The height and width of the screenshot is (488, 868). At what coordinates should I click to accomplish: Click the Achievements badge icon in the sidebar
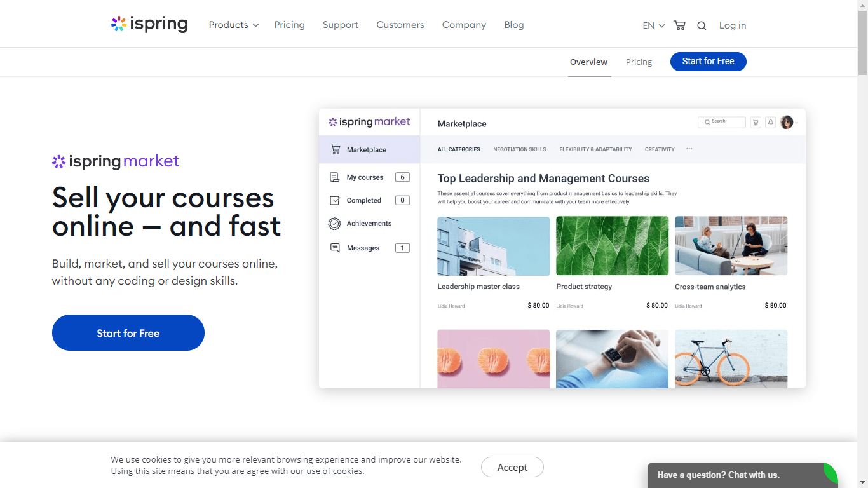(x=334, y=224)
